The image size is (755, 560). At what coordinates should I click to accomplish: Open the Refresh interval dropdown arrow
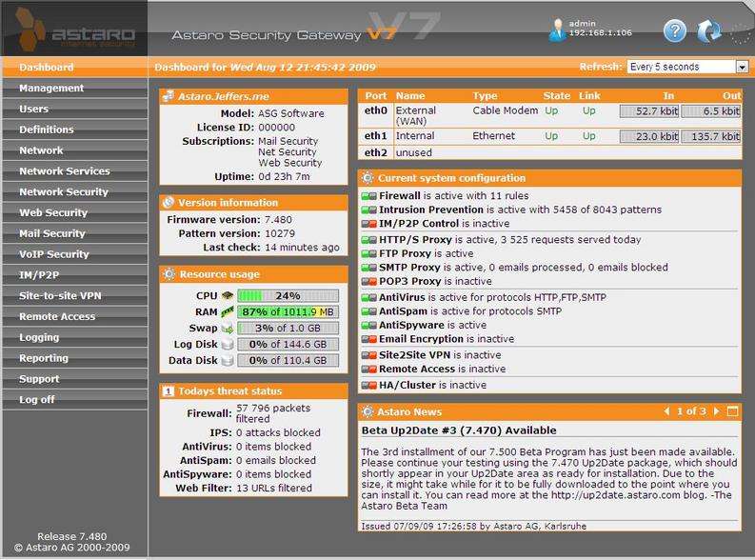tap(742, 67)
